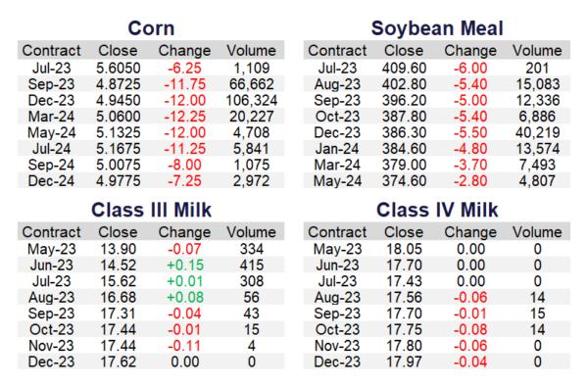This screenshot has width=588, height=386.
Task: Click Soybean Meal Volume column header
Action: [x=537, y=51]
